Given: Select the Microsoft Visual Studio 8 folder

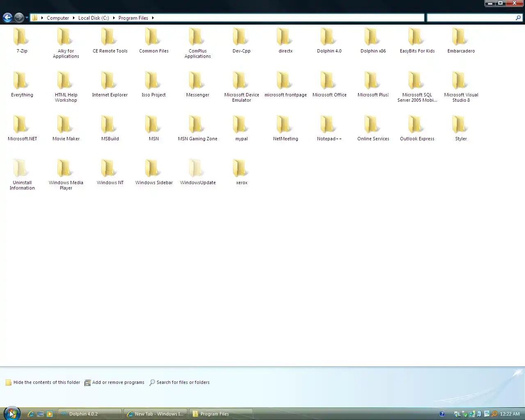Looking at the screenshot, I should [x=461, y=87].
